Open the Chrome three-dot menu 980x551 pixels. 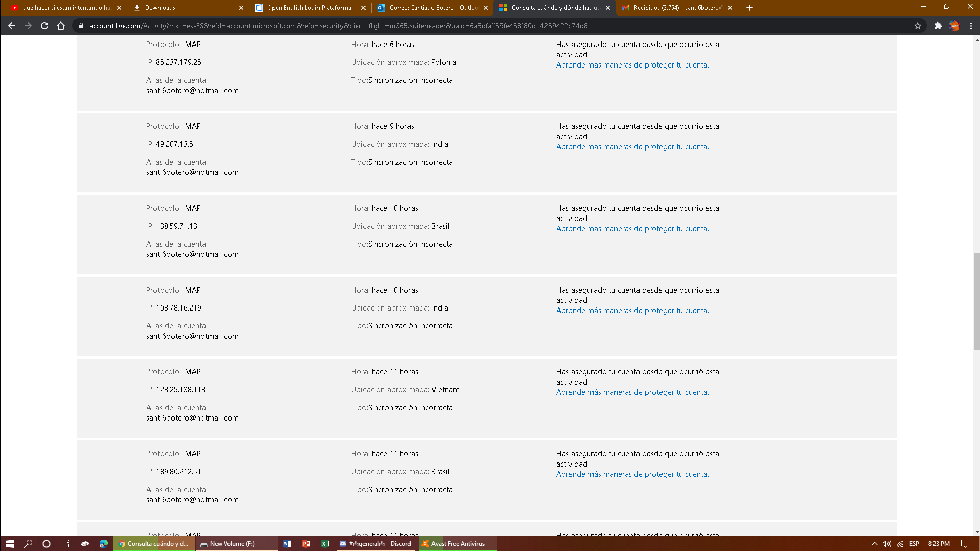coord(971,26)
